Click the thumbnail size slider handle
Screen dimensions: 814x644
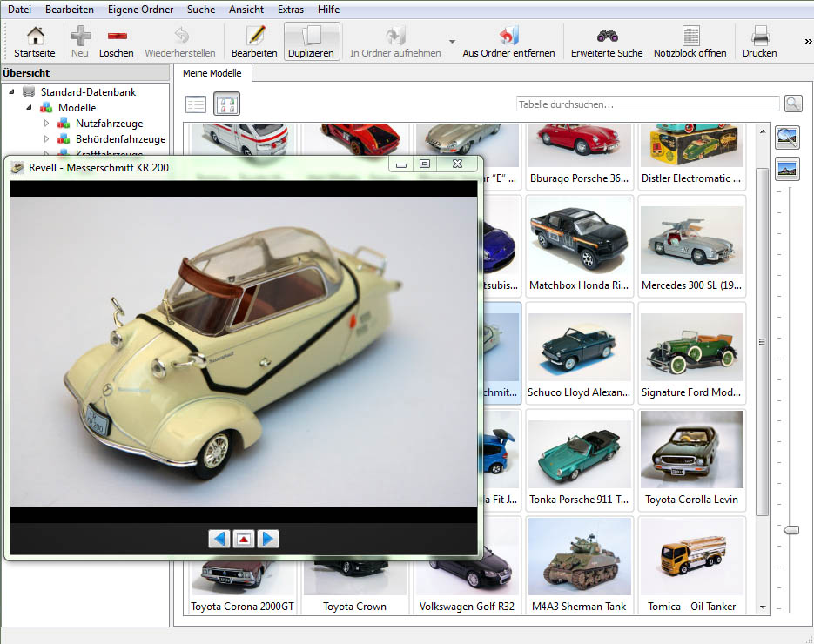(x=791, y=530)
